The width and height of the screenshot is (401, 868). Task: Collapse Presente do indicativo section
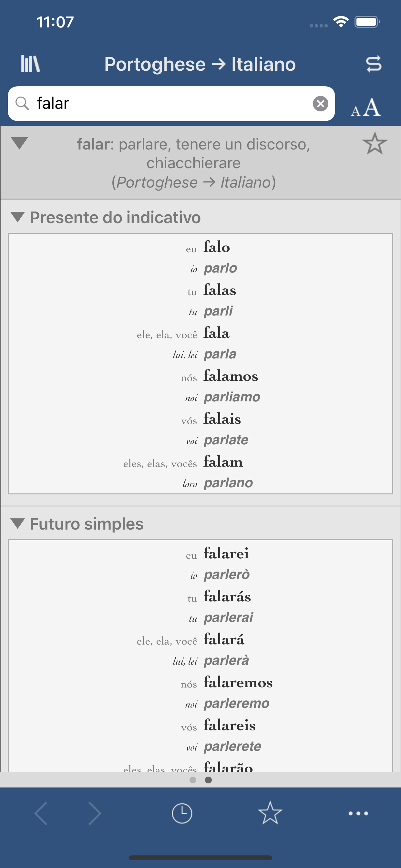17,217
